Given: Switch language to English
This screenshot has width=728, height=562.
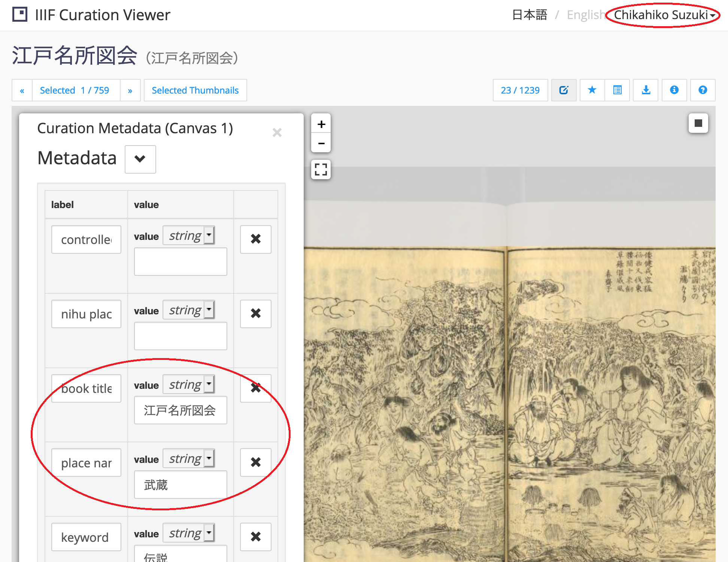Looking at the screenshot, I should [x=586, y=15].
